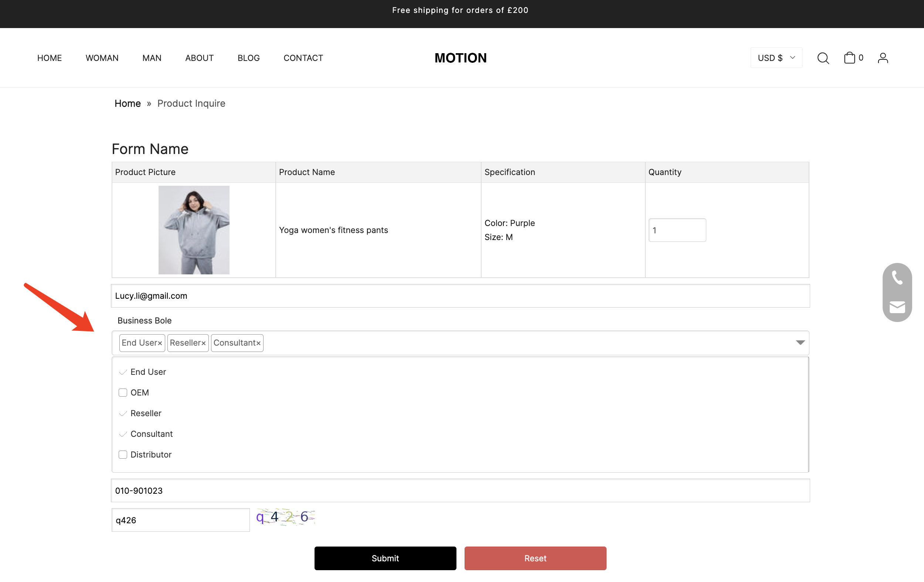Viewport: 924px width, 582px height.
Task: Click the floating envelope mail icon
Action: point(897,307)
